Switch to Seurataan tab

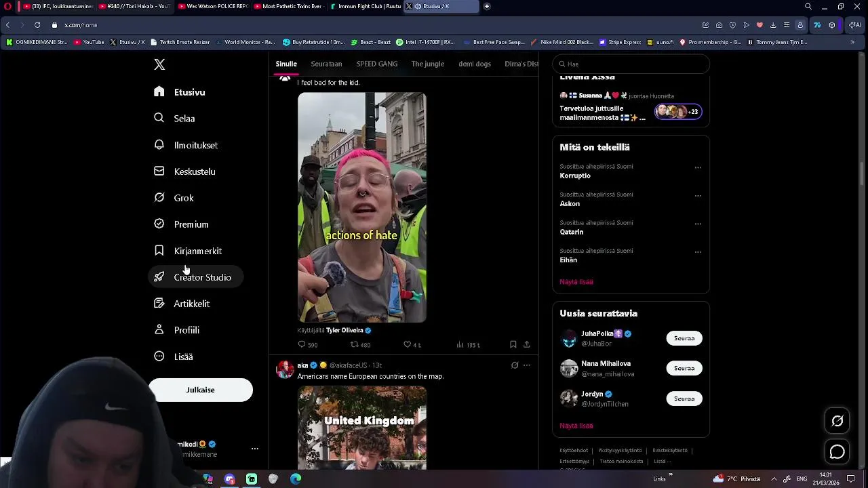point(326,64)
